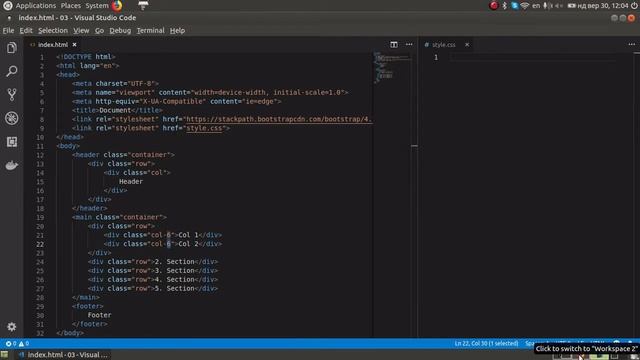Open the Edit menu

pos(26,31)
